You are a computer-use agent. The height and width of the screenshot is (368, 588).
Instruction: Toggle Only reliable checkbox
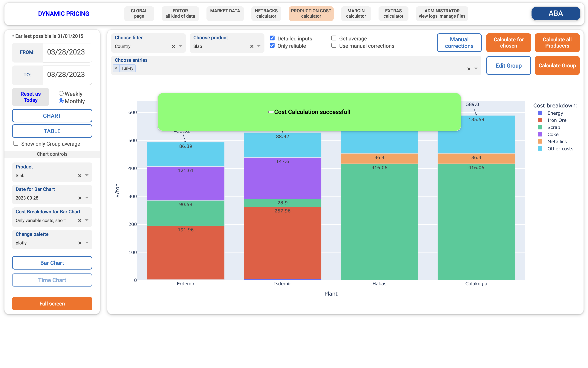pyautogui.click(x=272, y=45)
